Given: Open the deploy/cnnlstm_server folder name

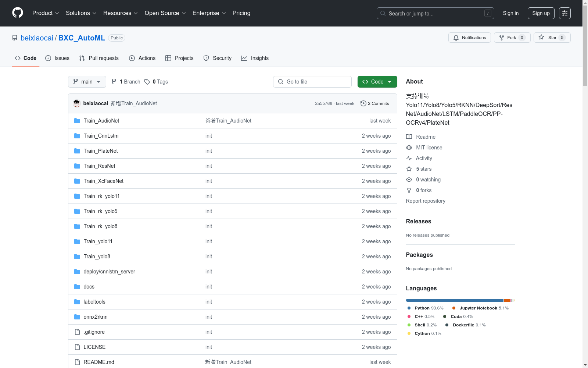Looking at the screenshot, I should tap(109, 272).
